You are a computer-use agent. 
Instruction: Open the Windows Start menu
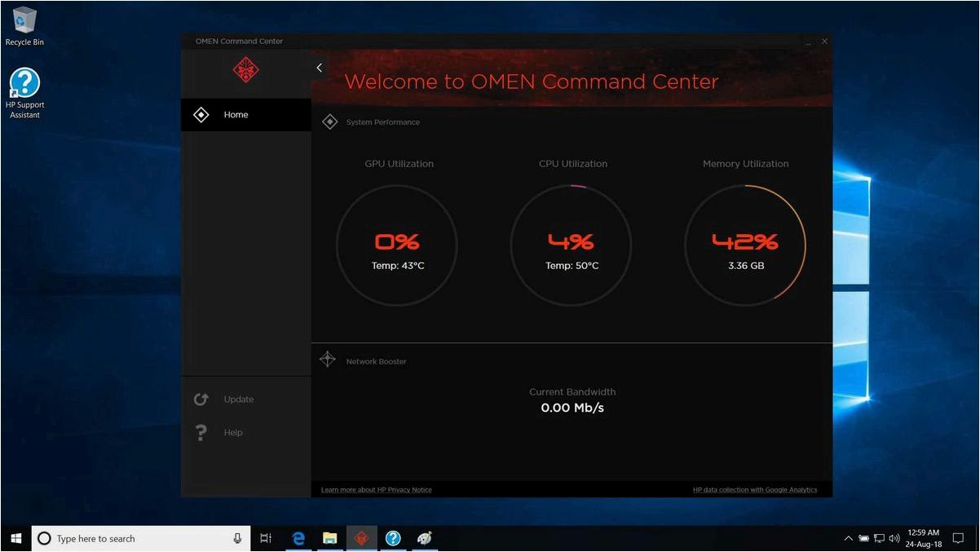coord(15,538)
